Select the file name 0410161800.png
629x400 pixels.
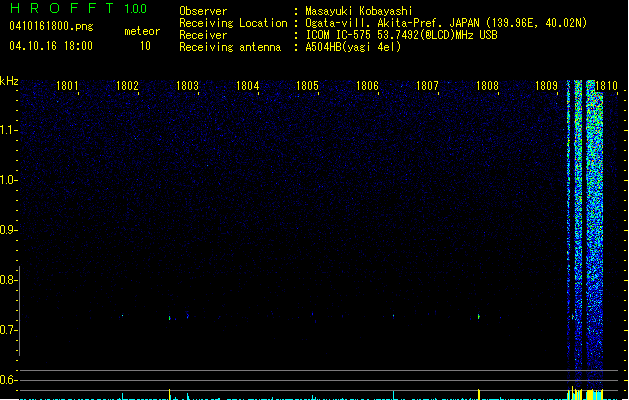pyautogui.click(x=51, y=26)
